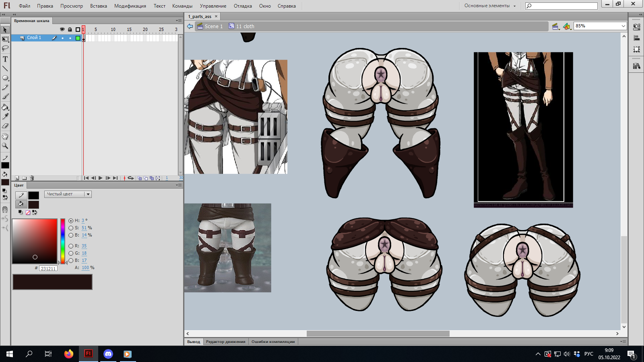This screenshot has height=362, width=644.
Task: Click Edit Scene icon above stage
Action: [x=556, y=27]
